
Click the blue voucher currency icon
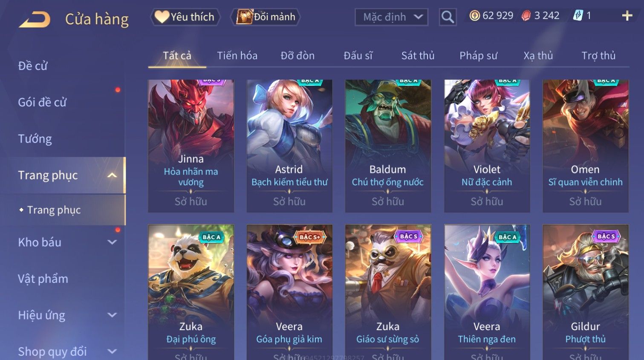pos(578,16)
